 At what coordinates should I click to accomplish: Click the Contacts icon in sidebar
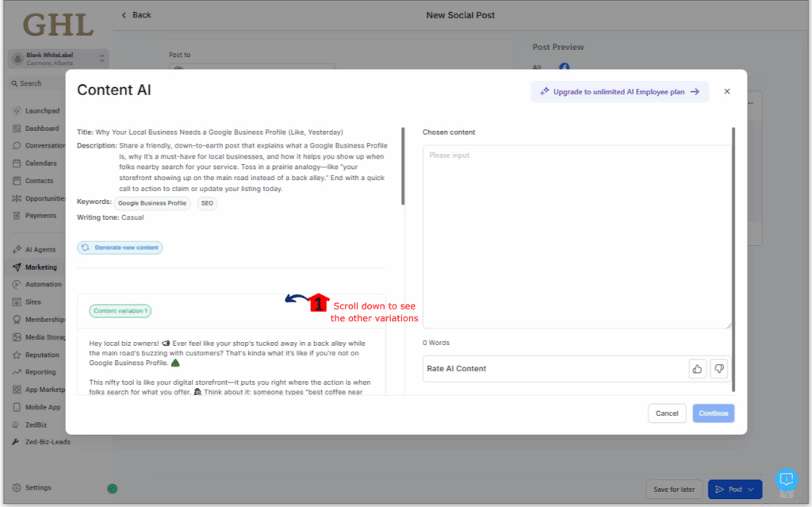[x=17, y=181]
